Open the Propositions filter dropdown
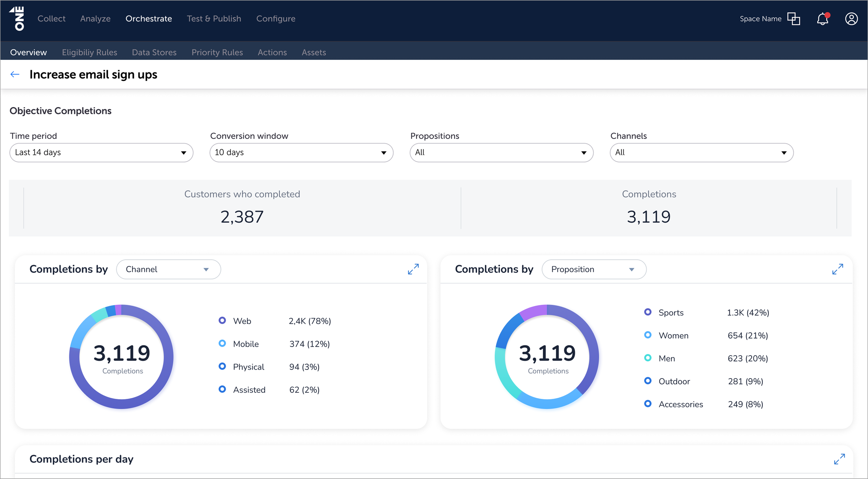This screenshot has width=868, height=479. point(501,152)
